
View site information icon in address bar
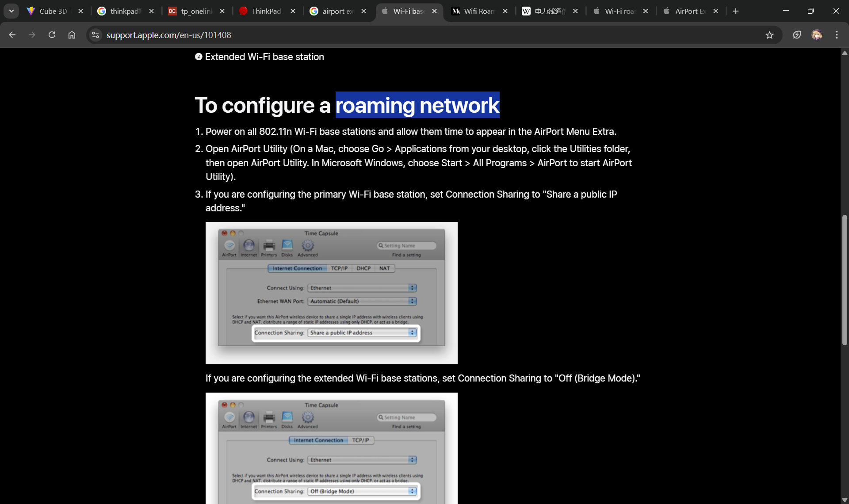click(96, 35)
